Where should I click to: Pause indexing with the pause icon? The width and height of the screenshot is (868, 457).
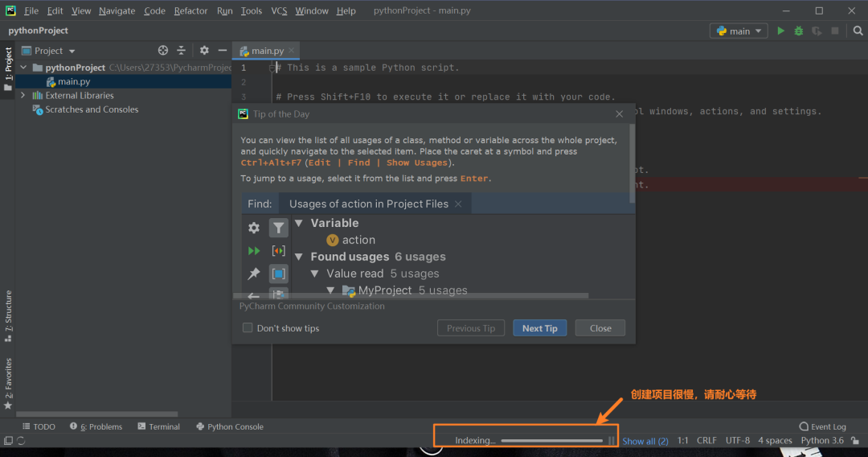click(x=611, y=441)
